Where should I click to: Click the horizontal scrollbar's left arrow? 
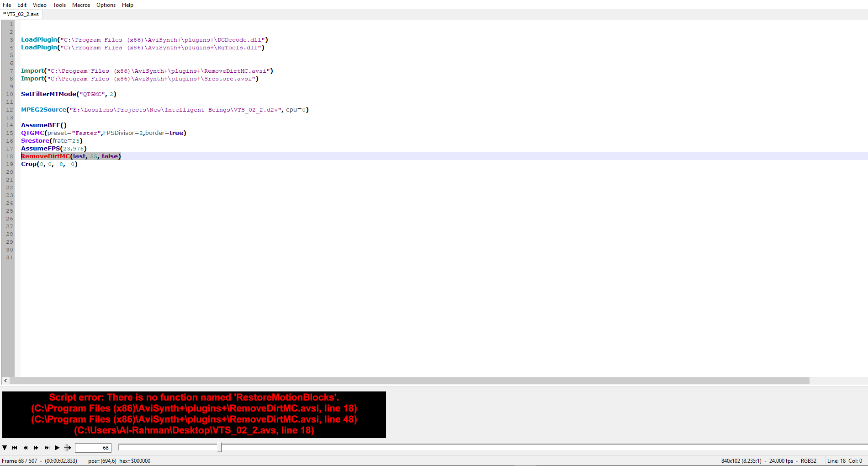(x=5, y=380)
